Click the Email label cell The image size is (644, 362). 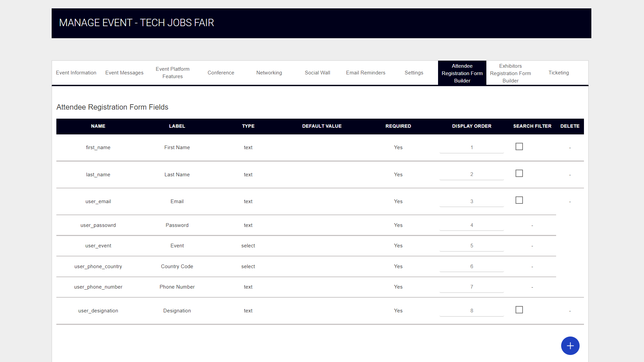coord(177,201)
